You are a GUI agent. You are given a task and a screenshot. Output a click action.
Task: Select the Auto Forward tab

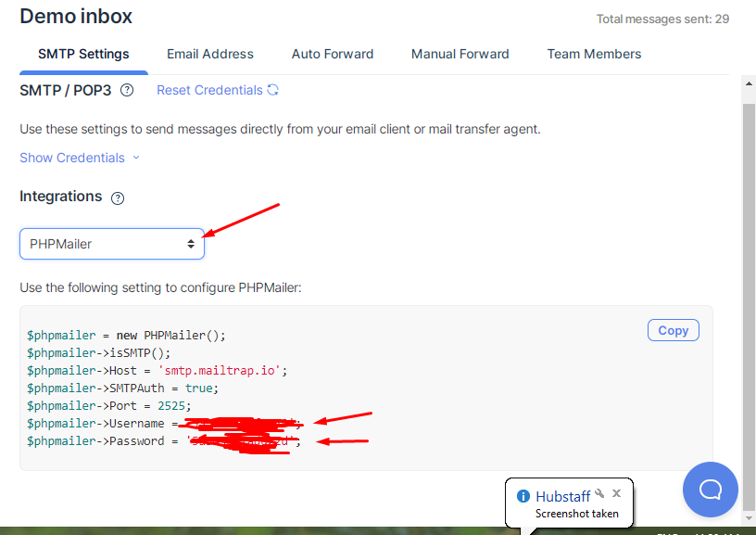pos(333,54)
